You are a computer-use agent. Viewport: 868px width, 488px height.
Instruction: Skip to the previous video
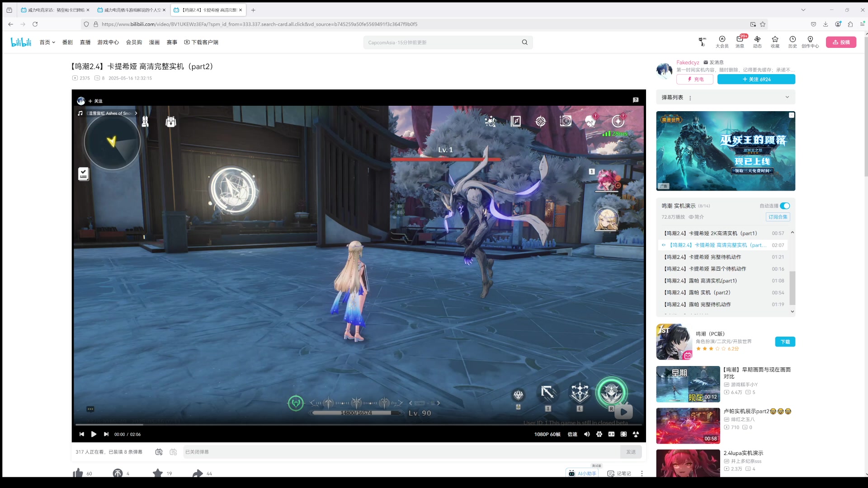[82, 434]
